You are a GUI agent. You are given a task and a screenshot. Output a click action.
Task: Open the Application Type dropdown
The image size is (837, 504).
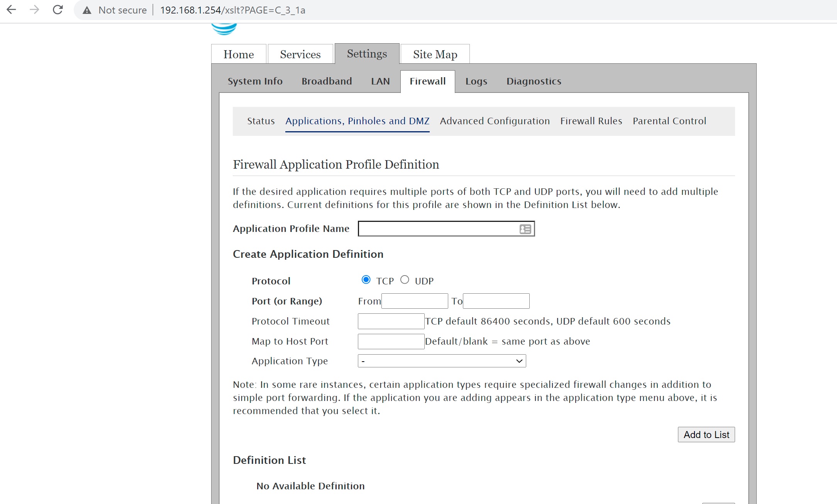(442, 361)
